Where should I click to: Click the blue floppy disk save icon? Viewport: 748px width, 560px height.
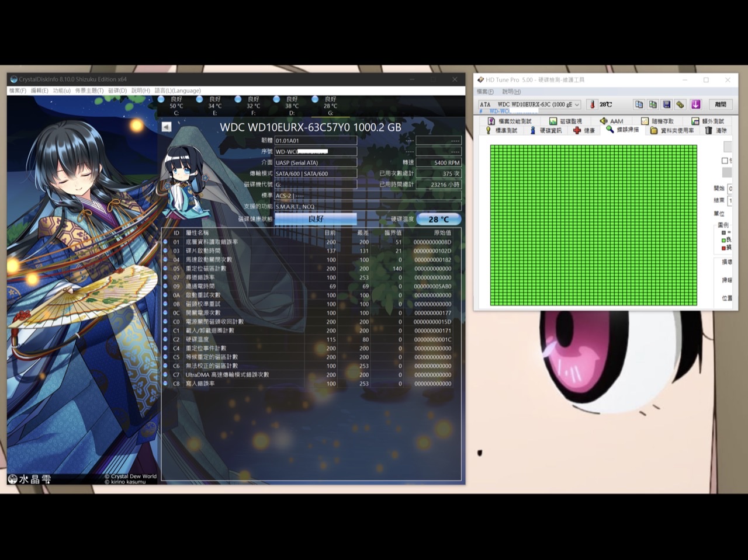point(666,105)
